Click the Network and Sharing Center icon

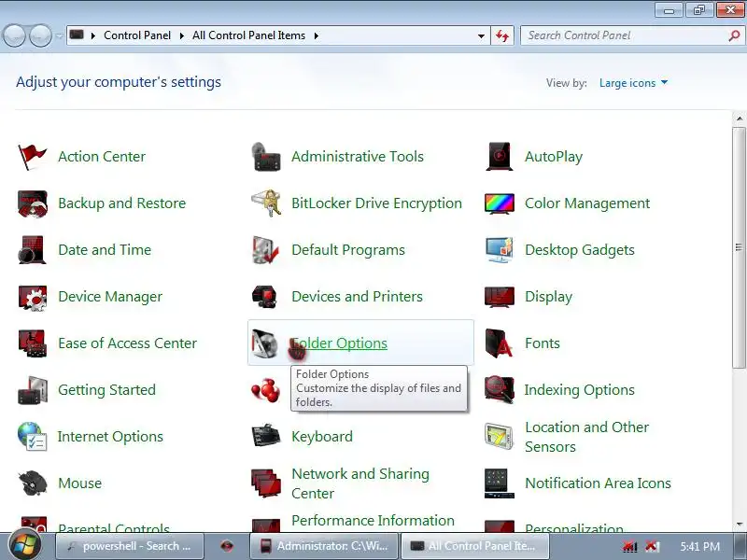tap(266, 483)
